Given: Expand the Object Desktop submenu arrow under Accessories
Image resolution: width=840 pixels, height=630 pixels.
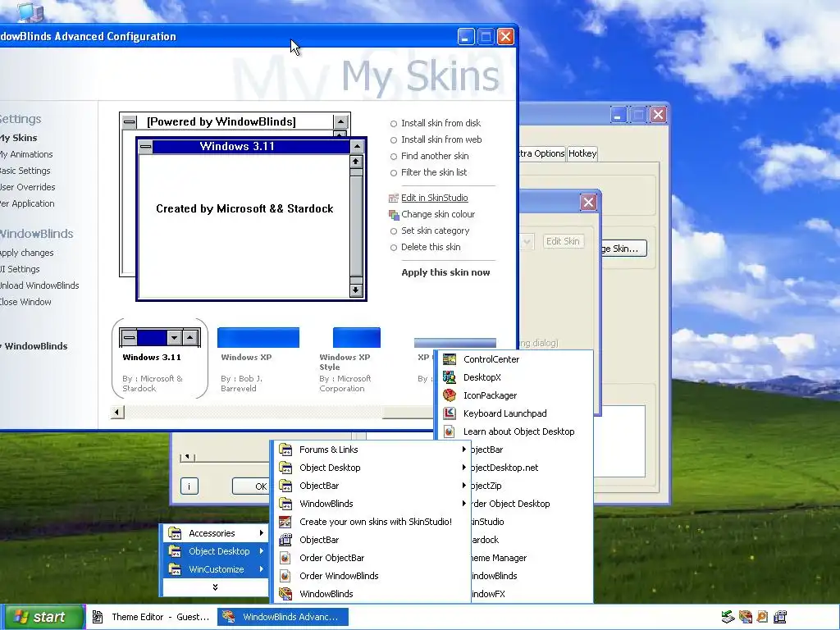Looking at the screenshot, I should click(262, 550).
